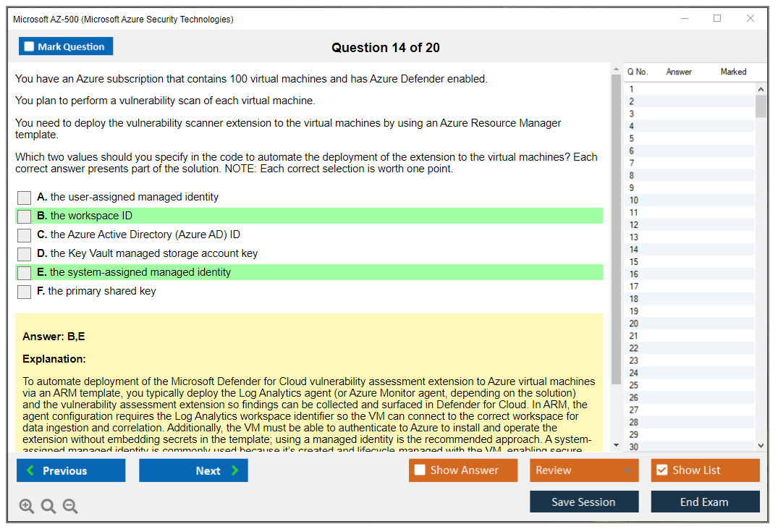Select answer B the workspace ID
This screenshot has width=778, height=532.
tap(25, 216)
